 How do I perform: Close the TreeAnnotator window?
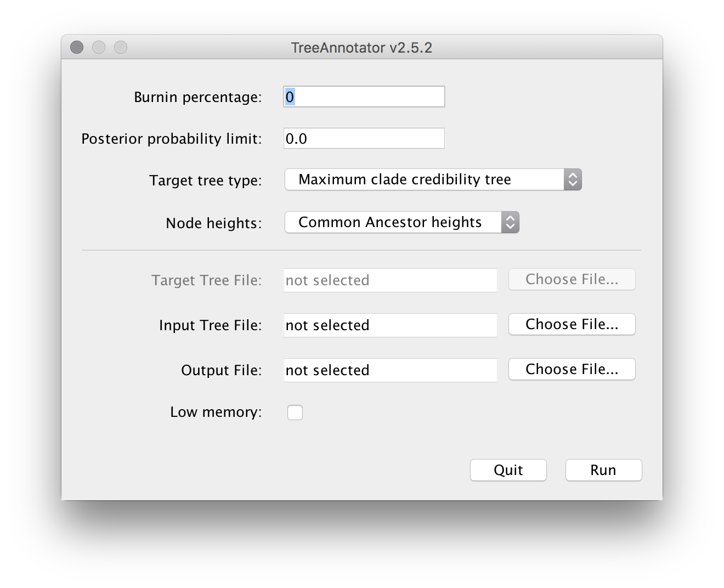pyautogui.click(x=77, y=48)
